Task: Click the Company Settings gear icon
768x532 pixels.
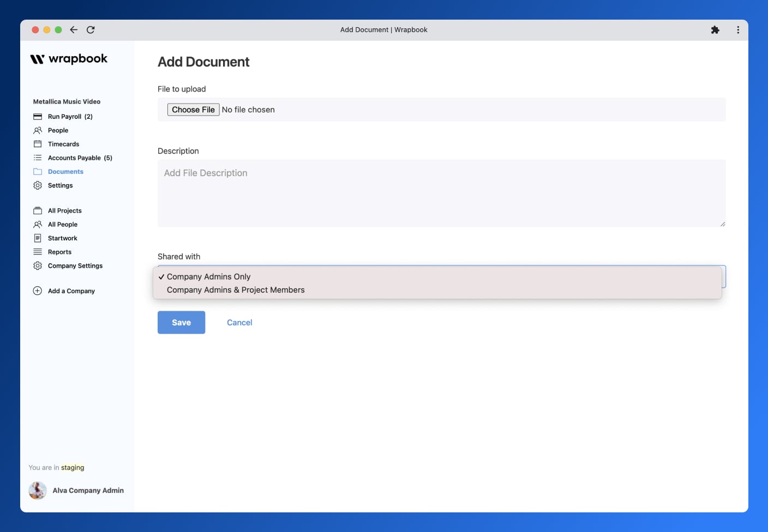Action: [x=37, y=265]
